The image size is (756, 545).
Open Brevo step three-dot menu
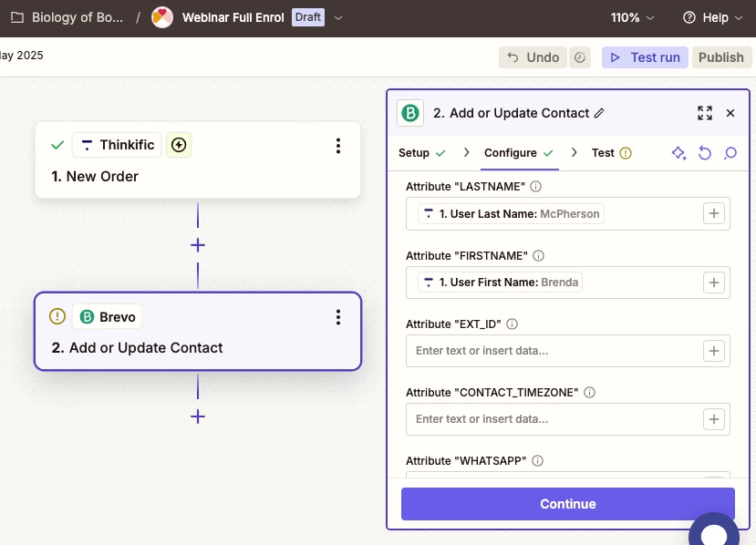338,317
